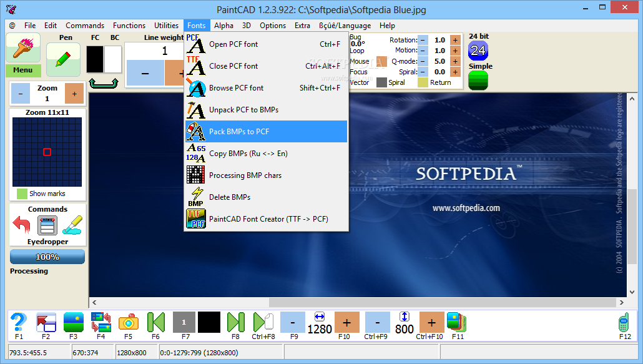Pick the white background color swatch
This screenshot has height=364, width=643.
[113, 59]
